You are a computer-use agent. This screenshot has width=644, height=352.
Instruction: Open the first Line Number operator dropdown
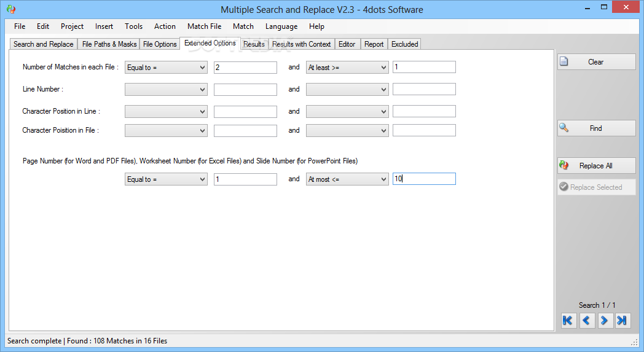[x=166, y=90]
